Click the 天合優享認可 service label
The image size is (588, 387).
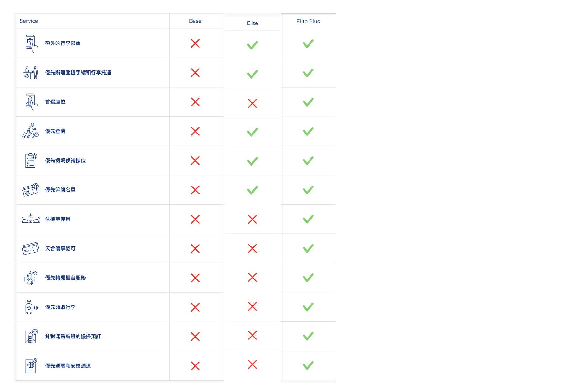click(60, 248)
